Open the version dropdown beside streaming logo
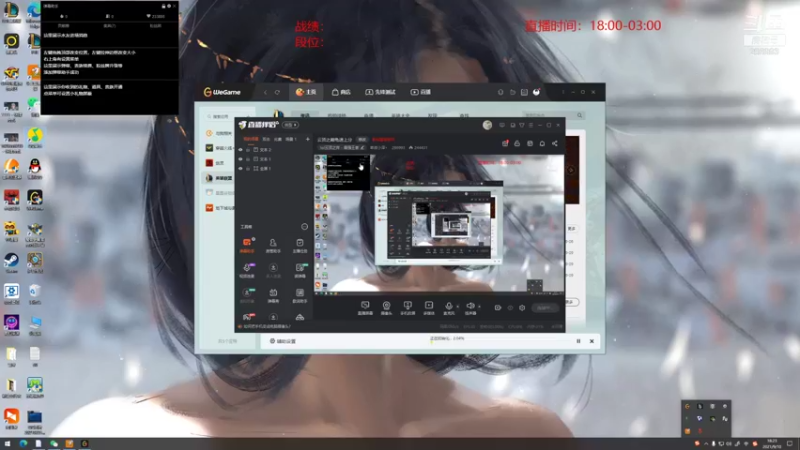Viewport: 800px width, 450px height. point(291,125)
